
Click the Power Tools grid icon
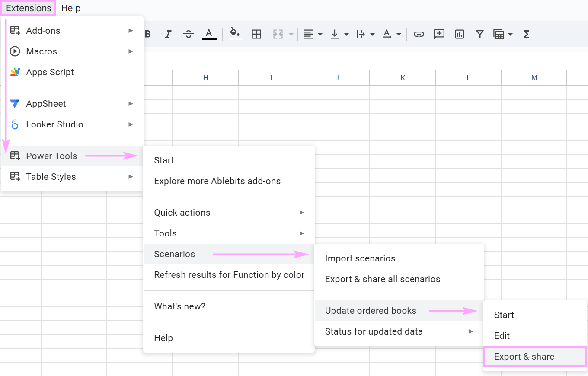click(x=15, y=156)
